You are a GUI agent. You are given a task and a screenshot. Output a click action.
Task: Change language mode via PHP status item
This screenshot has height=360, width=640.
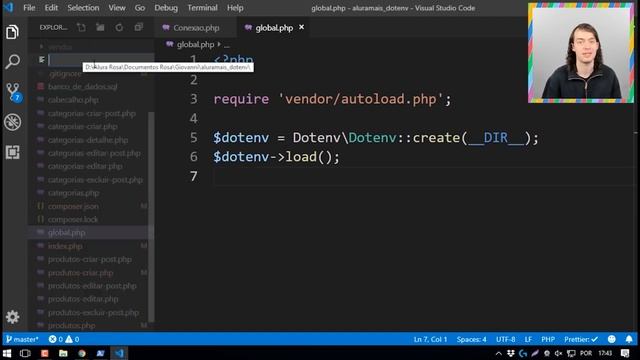click(x=548, y=339)
